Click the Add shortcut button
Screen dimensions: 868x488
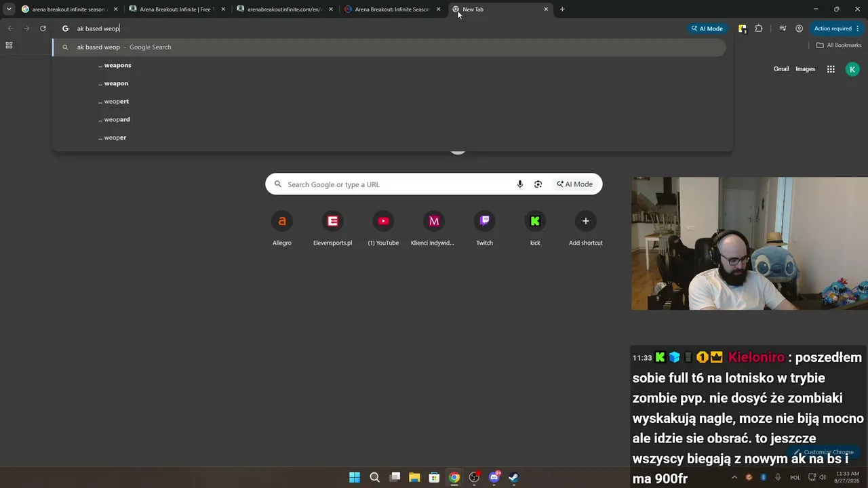coord(586,228)
